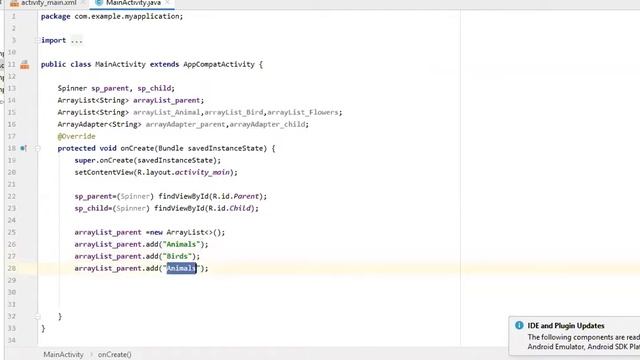This screenshot has height=360, width=640.
Task: Click the "Birds" string on line 27
Action: pyautogui.click(x=177, y=256)
